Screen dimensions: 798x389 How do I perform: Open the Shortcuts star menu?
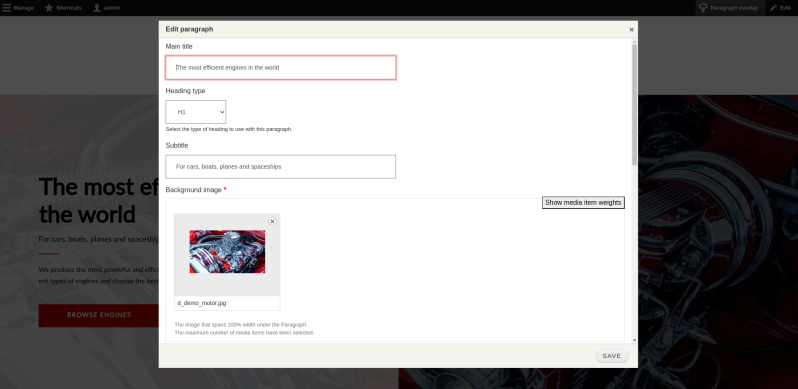[x=63, y=8]
